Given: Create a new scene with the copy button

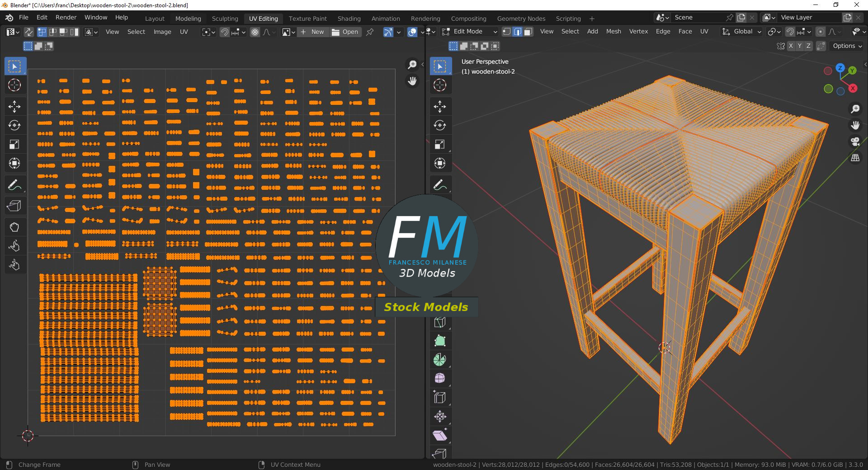Looking at the screenshot, I should pos(741,18).
